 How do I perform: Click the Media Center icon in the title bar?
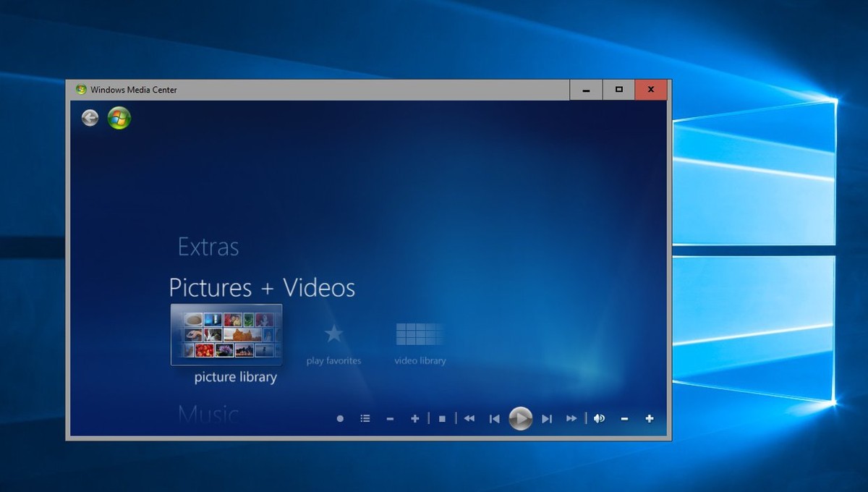(80, 89)
